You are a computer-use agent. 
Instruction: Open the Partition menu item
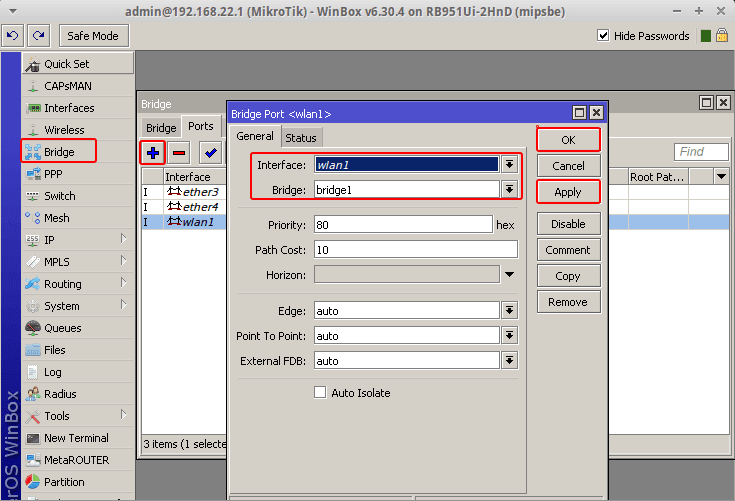pos(78,482)
